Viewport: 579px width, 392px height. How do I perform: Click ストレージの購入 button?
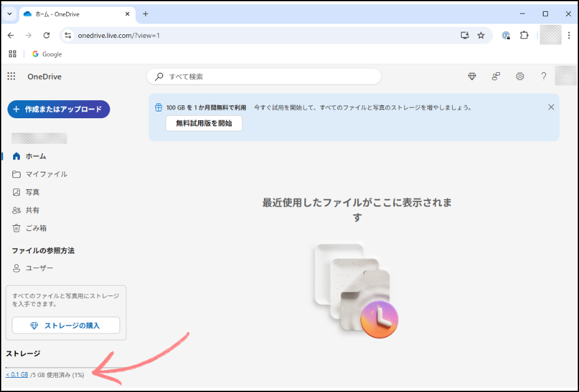click(66, 325)
